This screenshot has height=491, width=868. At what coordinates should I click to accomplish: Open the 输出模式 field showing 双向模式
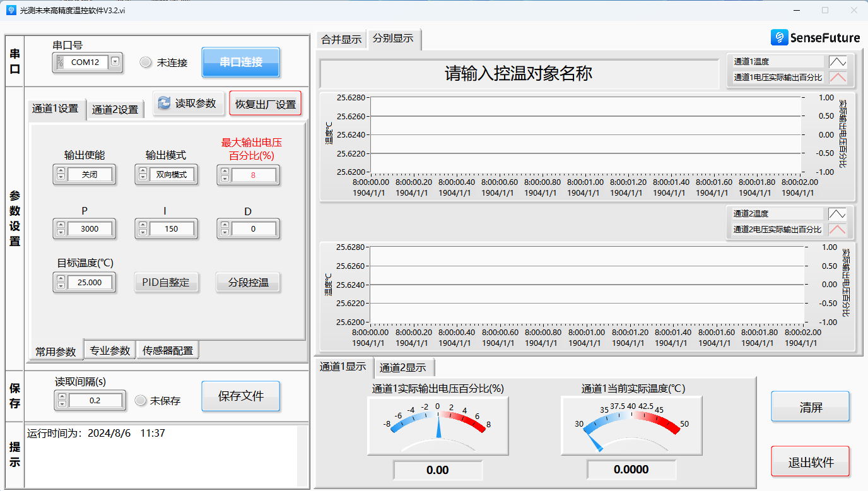(x=172, y=175)
